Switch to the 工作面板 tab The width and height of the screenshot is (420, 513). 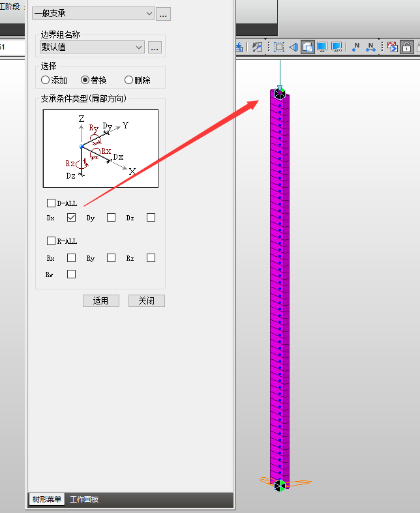pos(84,499)
